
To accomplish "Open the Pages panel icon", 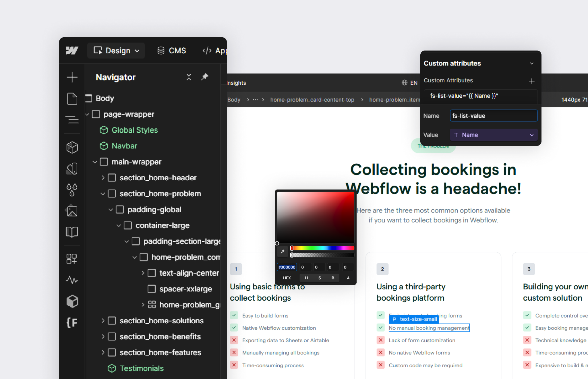I will pos(72,99).
